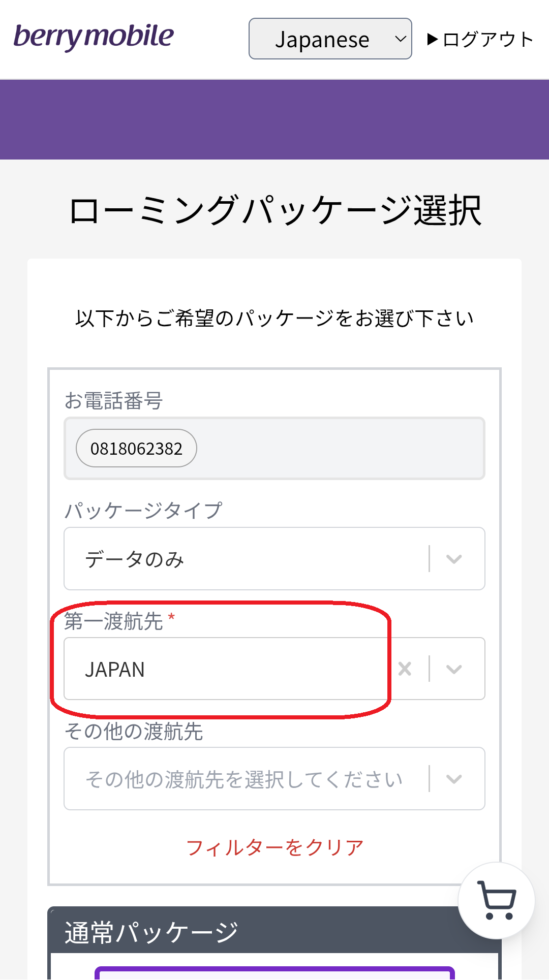Click the お電話番号 field label
549x980 pixels.
tap(113, 401)
